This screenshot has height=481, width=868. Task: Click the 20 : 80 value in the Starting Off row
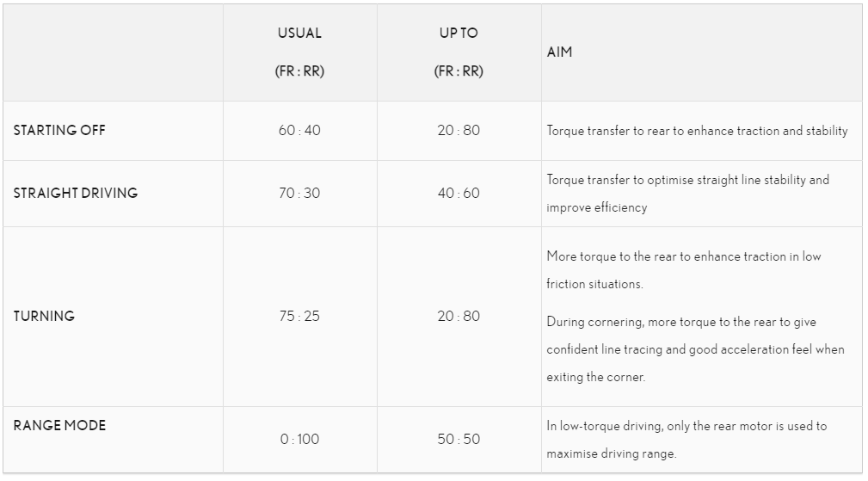pos(459,131)
